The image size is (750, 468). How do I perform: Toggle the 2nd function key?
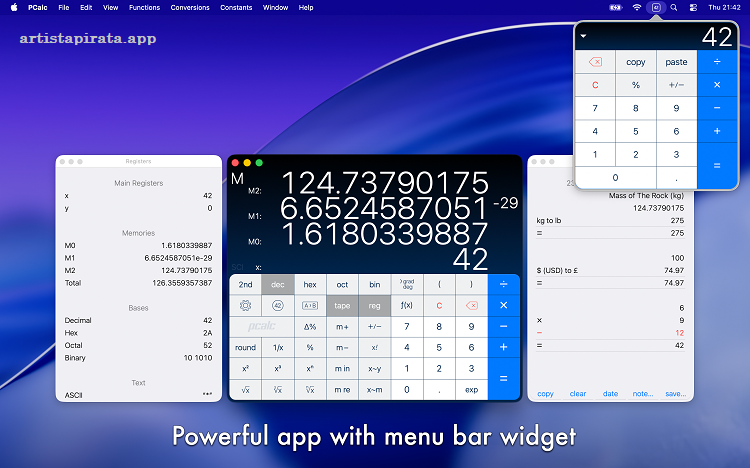(x=245, y=284)
